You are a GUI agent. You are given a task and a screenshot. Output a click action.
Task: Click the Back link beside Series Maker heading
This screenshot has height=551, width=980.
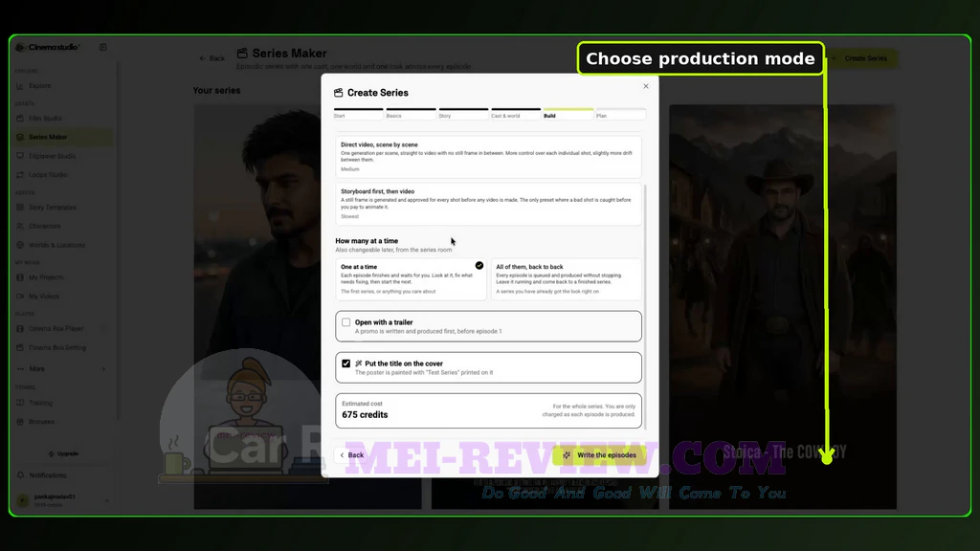[x=212, y=58]
